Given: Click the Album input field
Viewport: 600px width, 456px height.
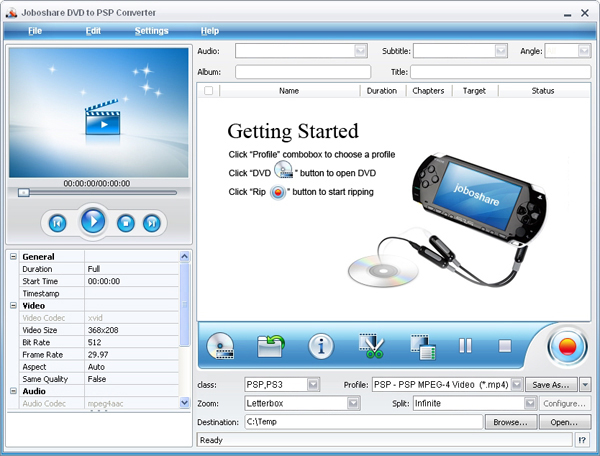Looking at the screenshot, I should (x=303, y=72).
